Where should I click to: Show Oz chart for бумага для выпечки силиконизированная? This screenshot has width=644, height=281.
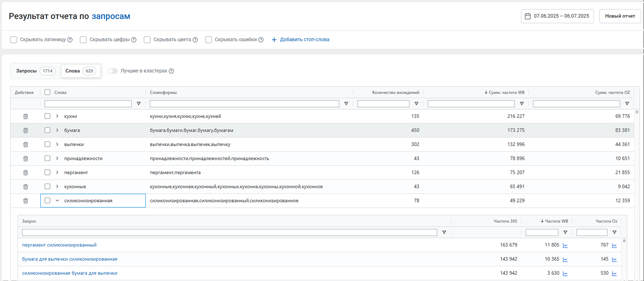[614, 260]
